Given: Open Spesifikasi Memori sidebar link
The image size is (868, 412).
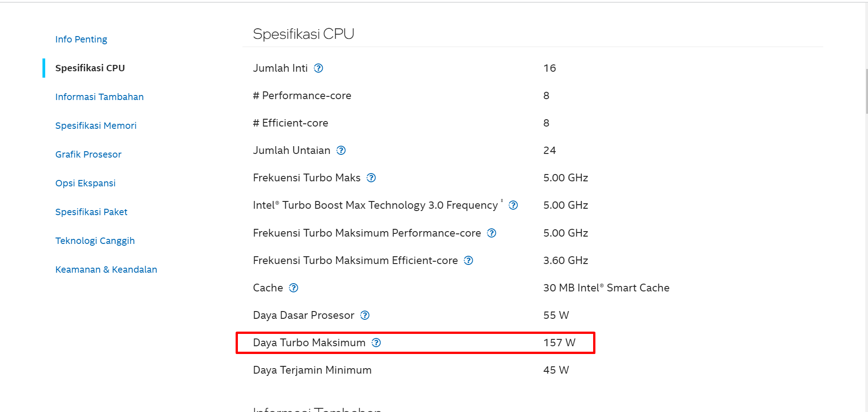Looking at the screenshot, I should pos(96,126).
